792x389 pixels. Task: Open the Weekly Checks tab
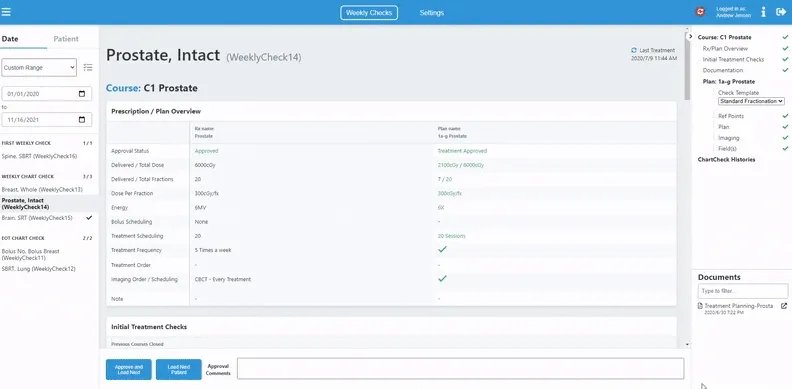(x=369, y=13)
